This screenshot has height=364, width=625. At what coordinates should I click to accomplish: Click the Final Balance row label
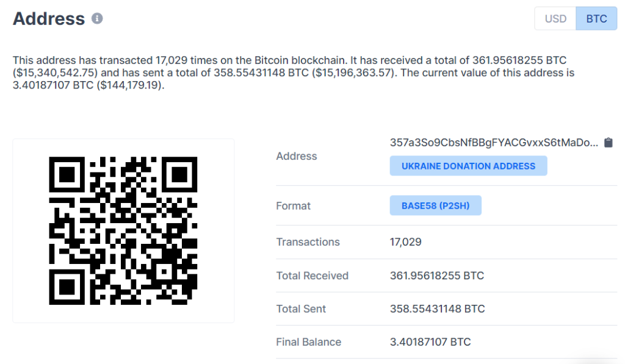point(308,341)
